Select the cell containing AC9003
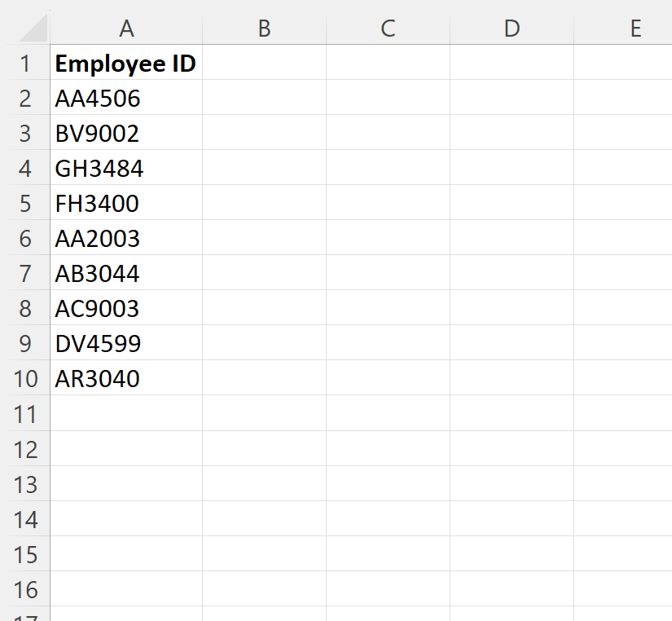This screenshot has height=621, width=672. tap(126, 308)
